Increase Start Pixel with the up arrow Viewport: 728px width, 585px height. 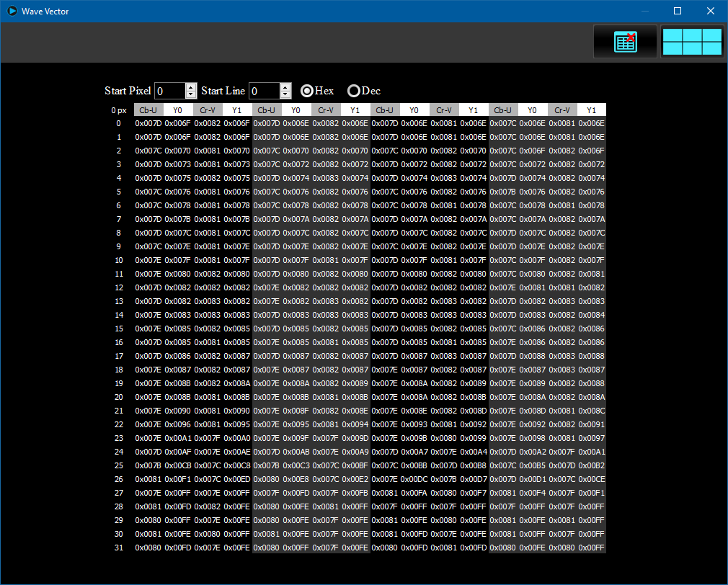point(191,87)
